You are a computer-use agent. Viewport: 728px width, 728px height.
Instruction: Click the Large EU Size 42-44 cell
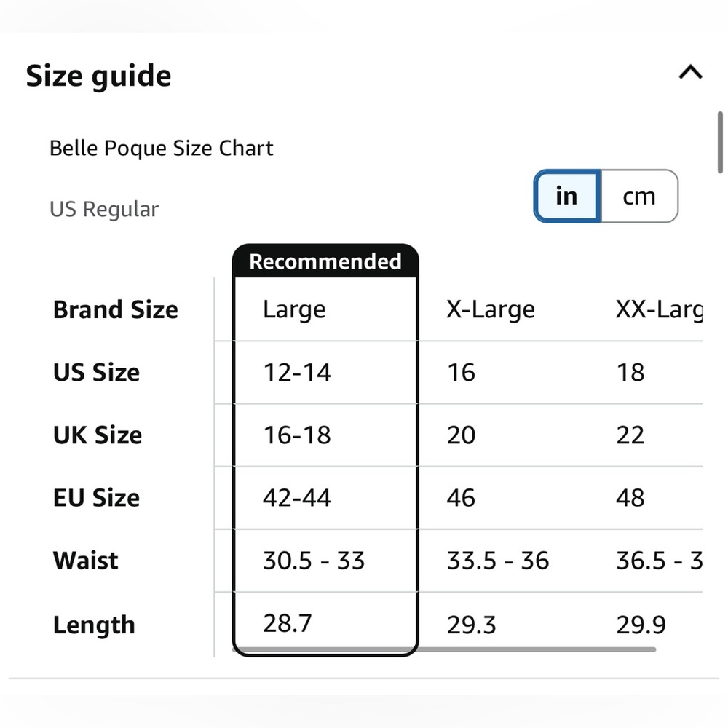click(x=297, y=498)
